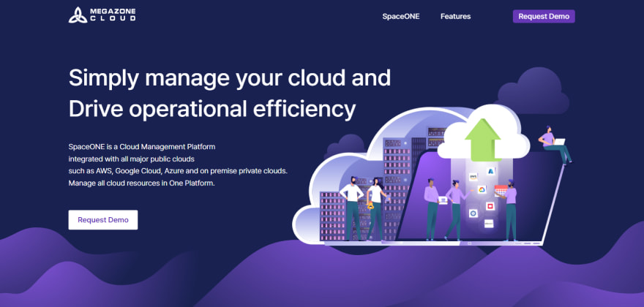Viewport: 644px width, 307px height.
Task: Click the SpaceONE description paragraph text
Action: 178,164
